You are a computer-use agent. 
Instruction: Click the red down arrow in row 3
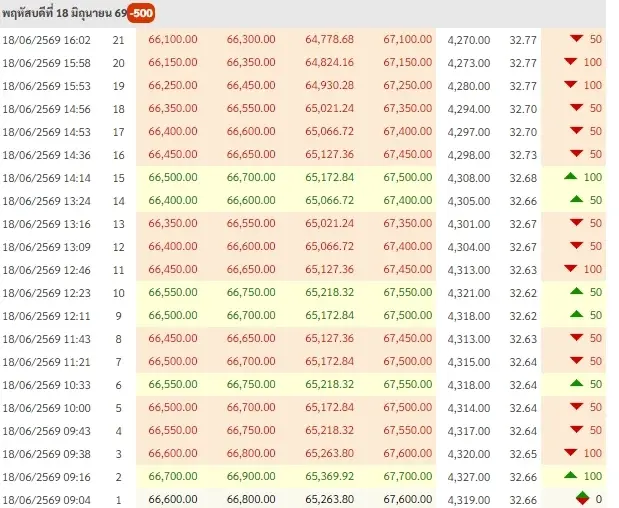tap(570, 452)
